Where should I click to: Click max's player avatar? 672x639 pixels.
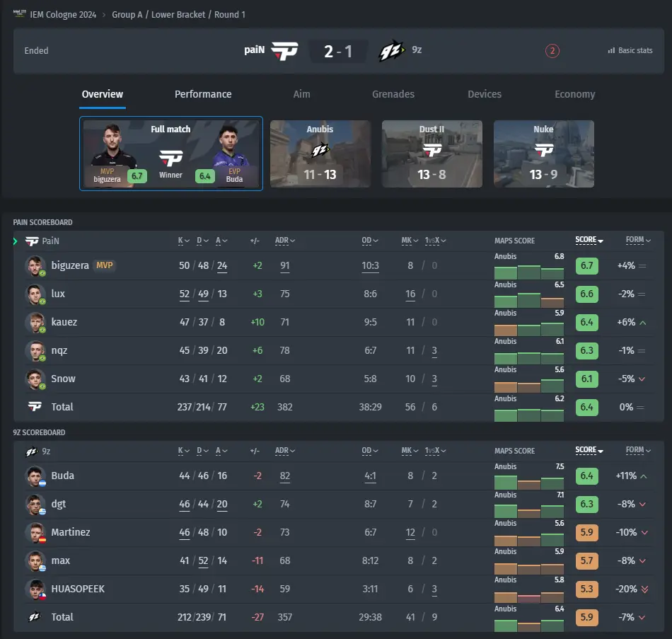click(35, 561)
